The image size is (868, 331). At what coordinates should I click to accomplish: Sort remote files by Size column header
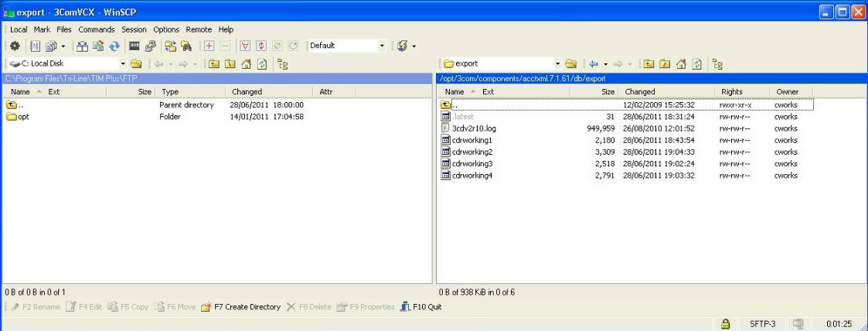[x=608, y=91]
